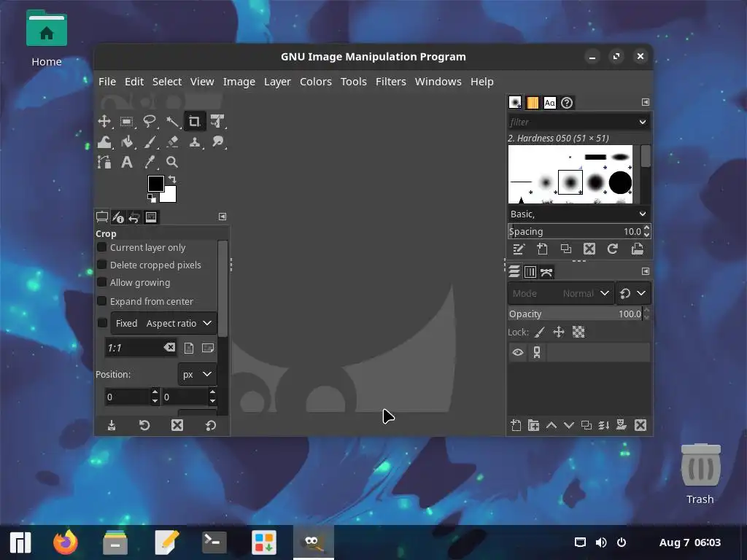Toggle the layer visibility eye icon
This screenshot has height=560, width=747.
(x=518, y=352)
